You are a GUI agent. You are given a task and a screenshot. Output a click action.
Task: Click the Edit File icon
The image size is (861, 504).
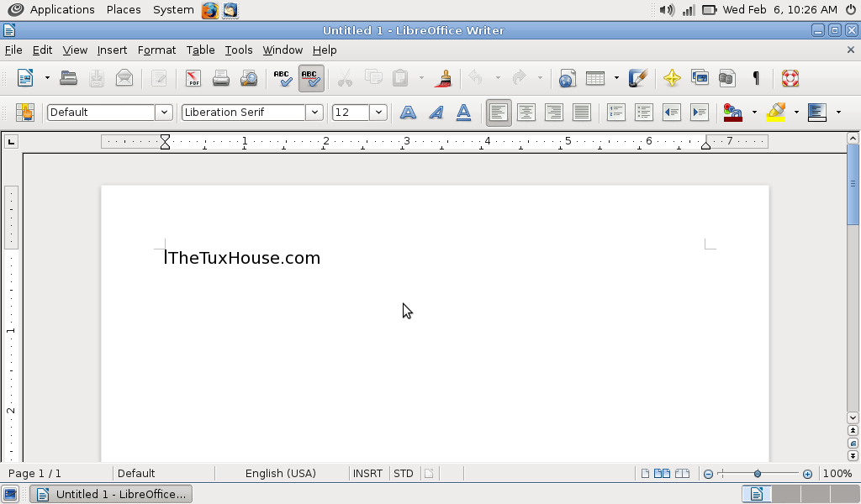point(159,78)
